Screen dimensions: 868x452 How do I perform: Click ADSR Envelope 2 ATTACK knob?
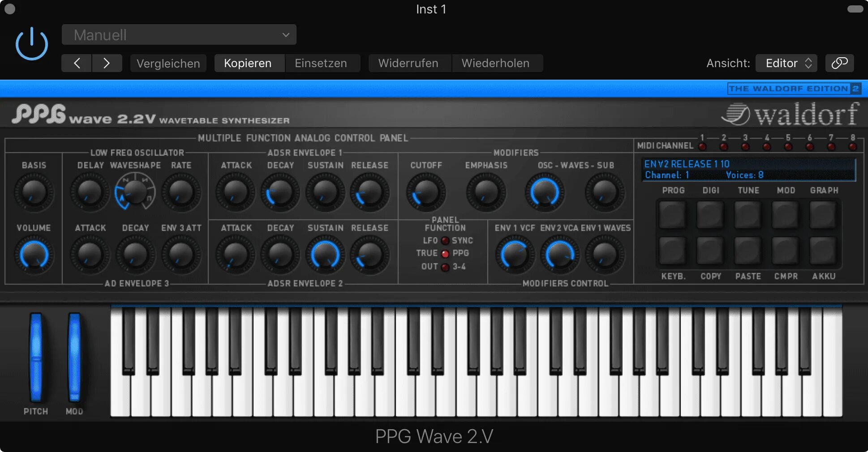click(236, 255)
